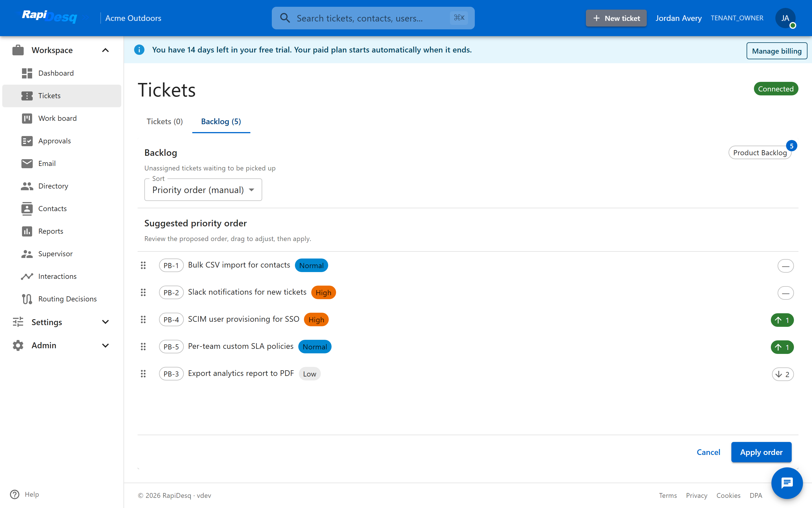Screen dimensions: 812x508
Task: Open the Supervisor icon
Action: [27, 254]
